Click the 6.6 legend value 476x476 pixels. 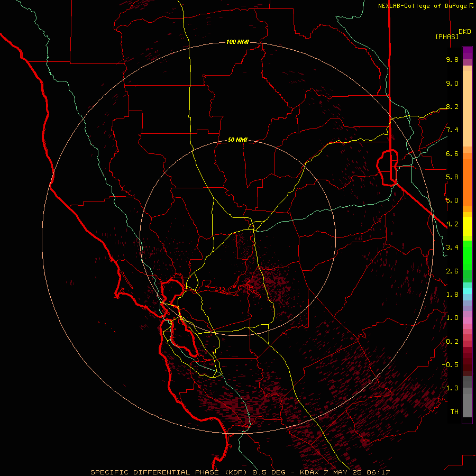point(452,153)
